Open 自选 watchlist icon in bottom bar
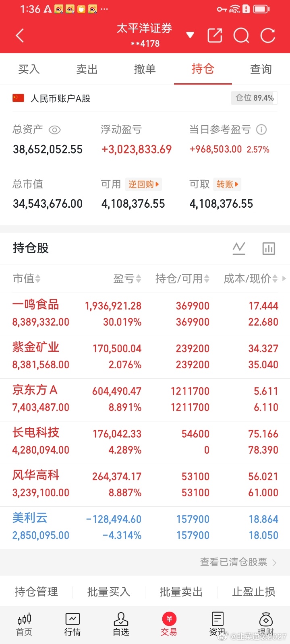Viewport: 290px width, 644px height. point(121,624)
